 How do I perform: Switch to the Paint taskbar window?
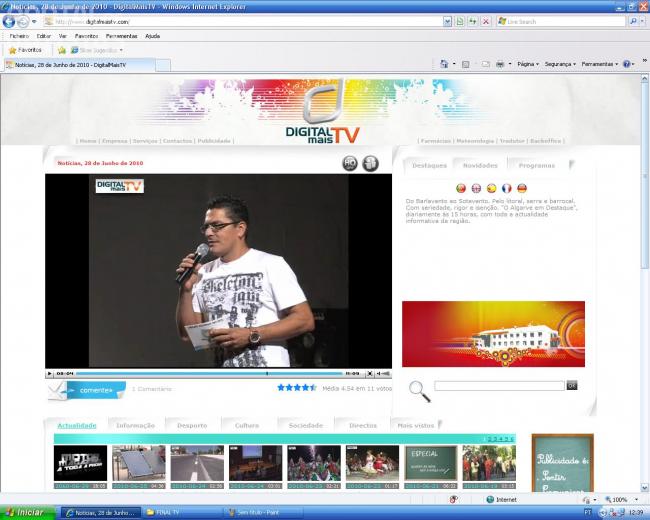(x=263, y=513)
